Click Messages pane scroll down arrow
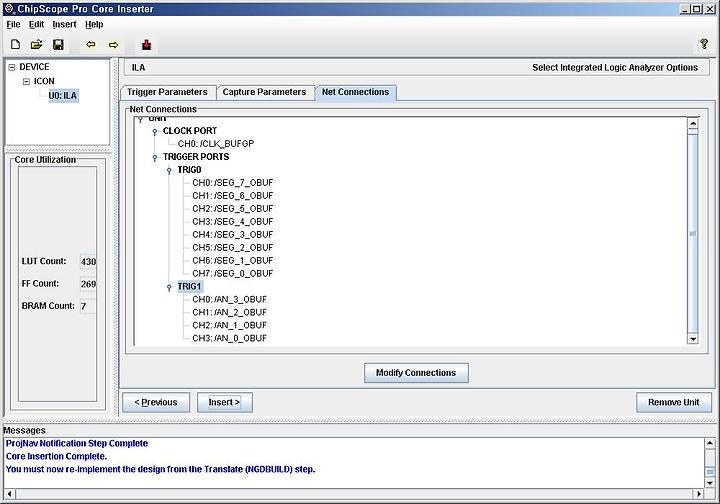This screenshot has height=504, width=720. pos(710,483)
